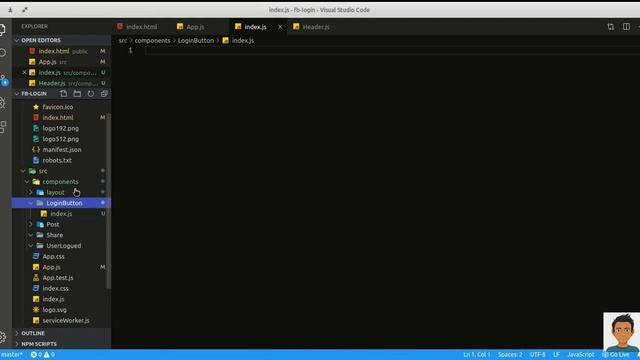
Task: Expand the NPM Scripts panel
Action: click(x=61, y=344)
